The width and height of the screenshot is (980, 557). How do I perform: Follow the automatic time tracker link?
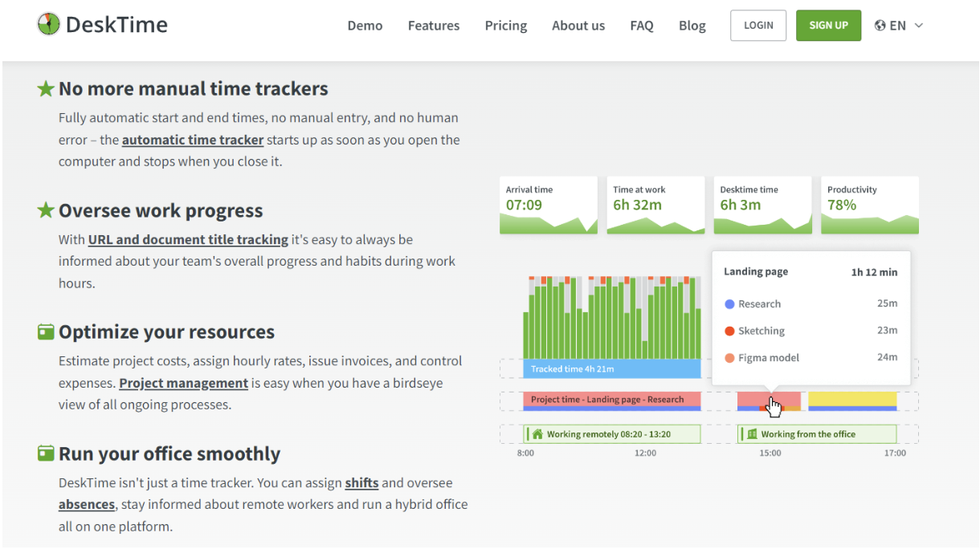(x=193, y=140)
